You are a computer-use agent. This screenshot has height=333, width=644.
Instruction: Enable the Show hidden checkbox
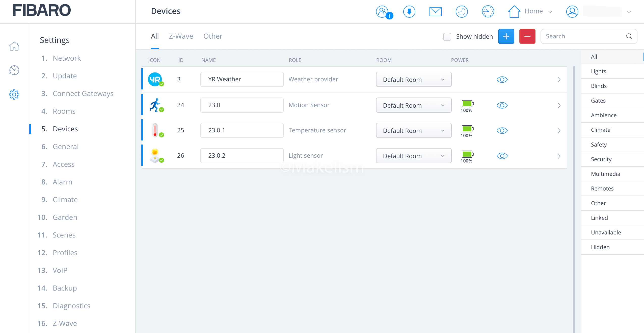[447, 37]
